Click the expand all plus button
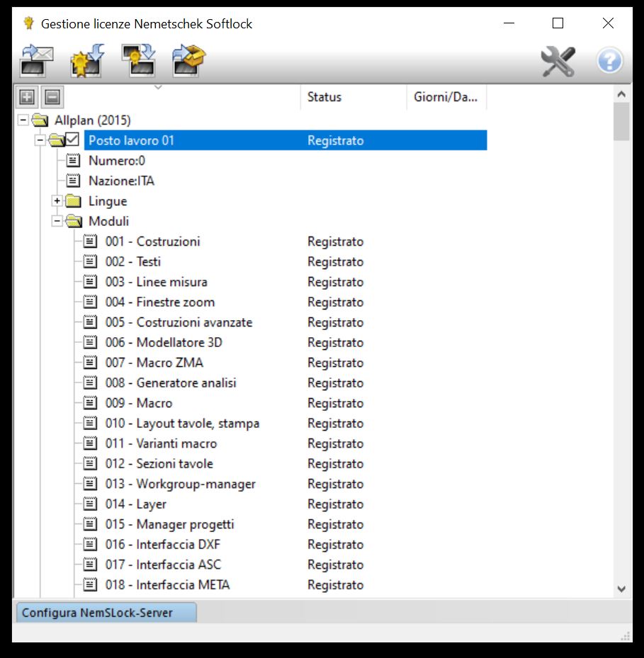 click(27, 97)
